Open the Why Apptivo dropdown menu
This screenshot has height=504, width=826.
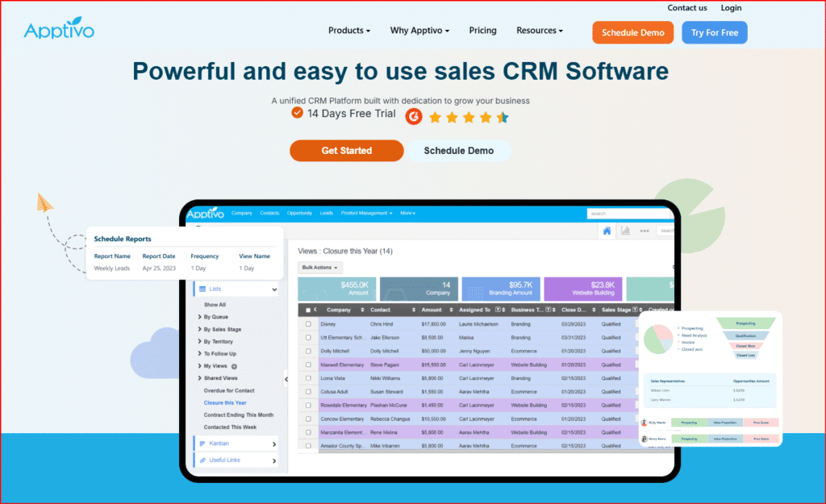[419, 31]
